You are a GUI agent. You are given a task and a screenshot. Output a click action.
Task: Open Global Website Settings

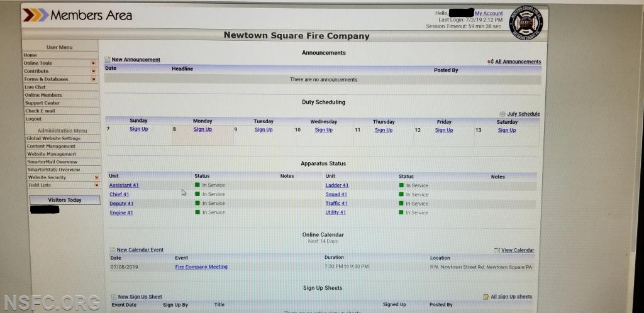53,138
